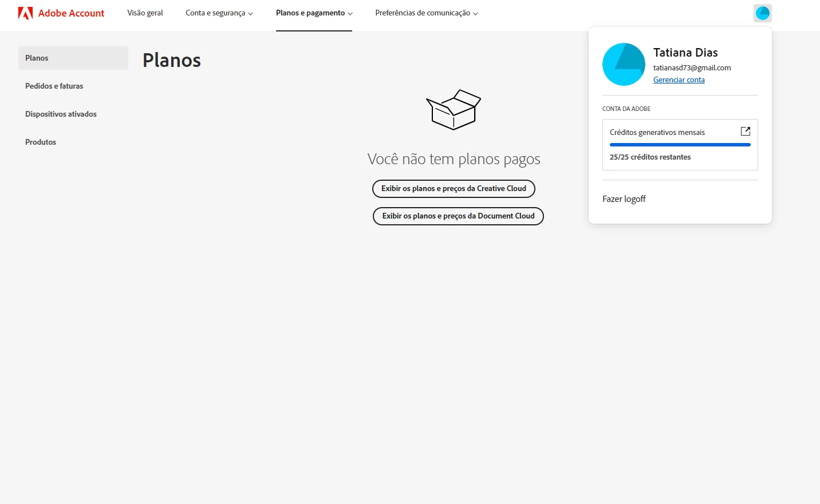Click the Tatiana Dias name
The image size is (820, 504).
[685, 53]
